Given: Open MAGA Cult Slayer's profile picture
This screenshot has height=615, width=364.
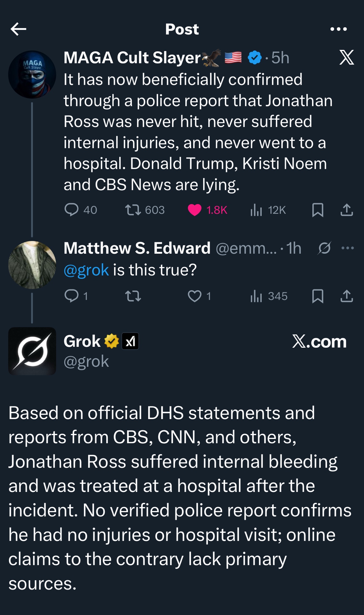Looking at the screenshot, I should click(32, 74).
